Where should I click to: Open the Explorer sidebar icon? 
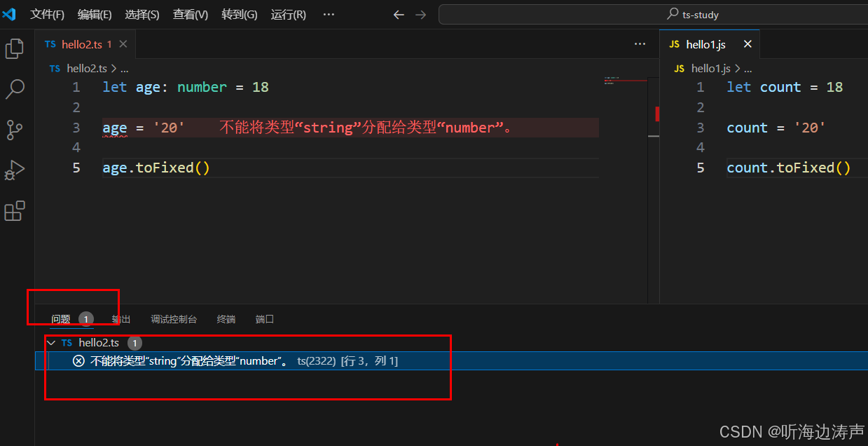click(x=15, y=48)
